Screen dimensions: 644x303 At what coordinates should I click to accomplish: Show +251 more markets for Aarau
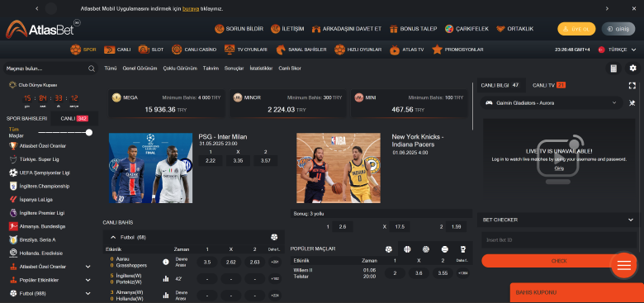(275, 262)
